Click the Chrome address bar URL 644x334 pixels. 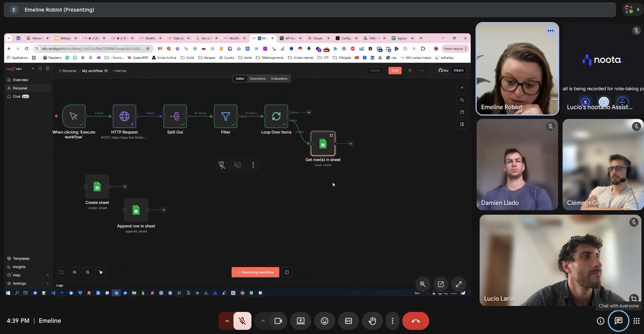(92, 48)
